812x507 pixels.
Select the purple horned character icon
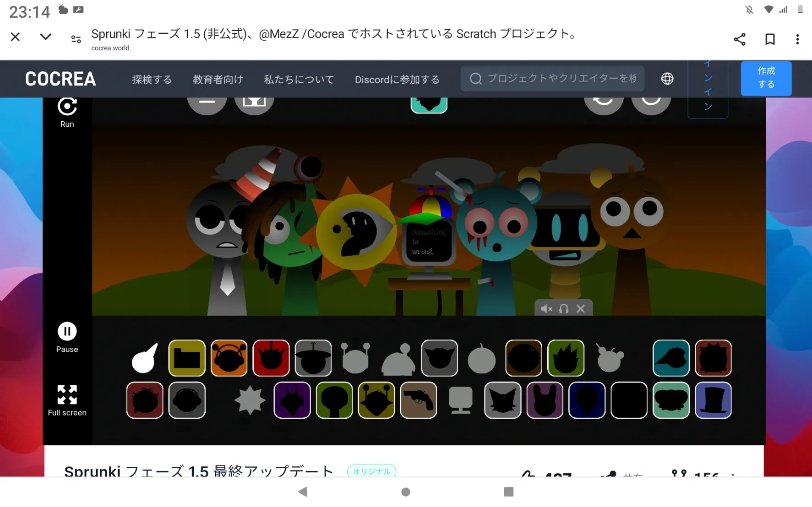click(292, 400)
